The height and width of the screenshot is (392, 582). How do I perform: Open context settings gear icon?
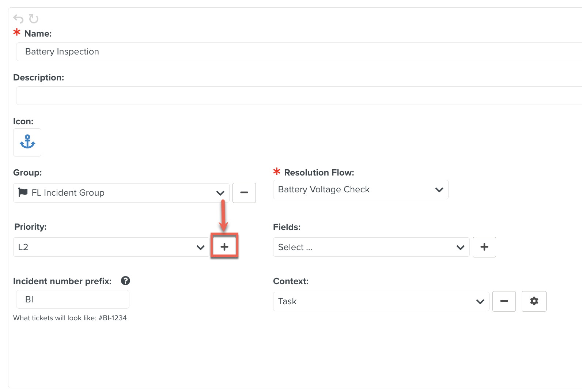coord(534,301)
